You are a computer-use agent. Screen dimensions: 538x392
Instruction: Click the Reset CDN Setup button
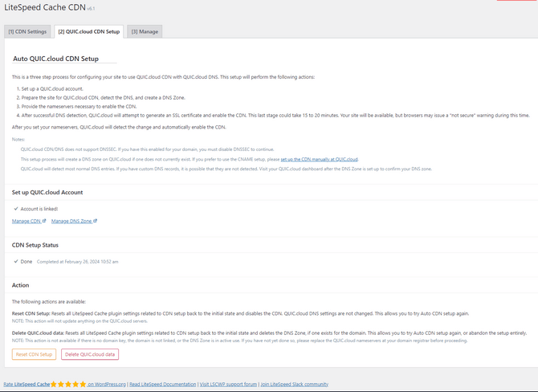click(x=34, y=354)
